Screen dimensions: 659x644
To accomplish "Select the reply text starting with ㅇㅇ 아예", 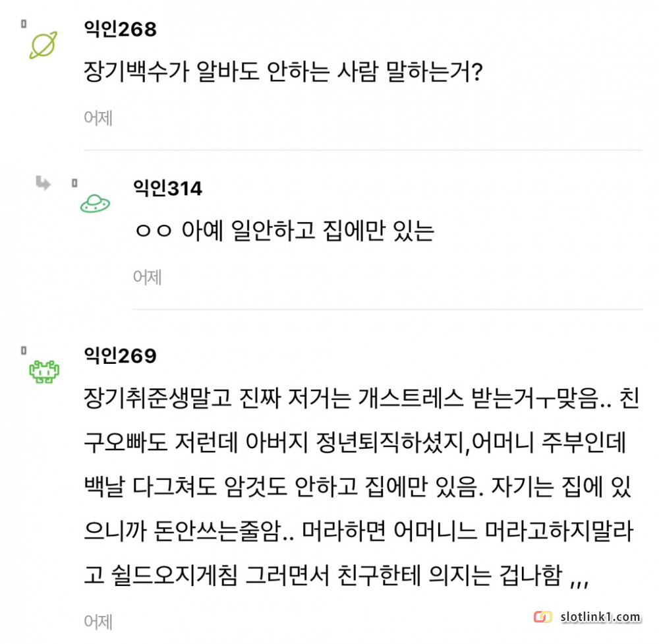I will tap(283, 231).
